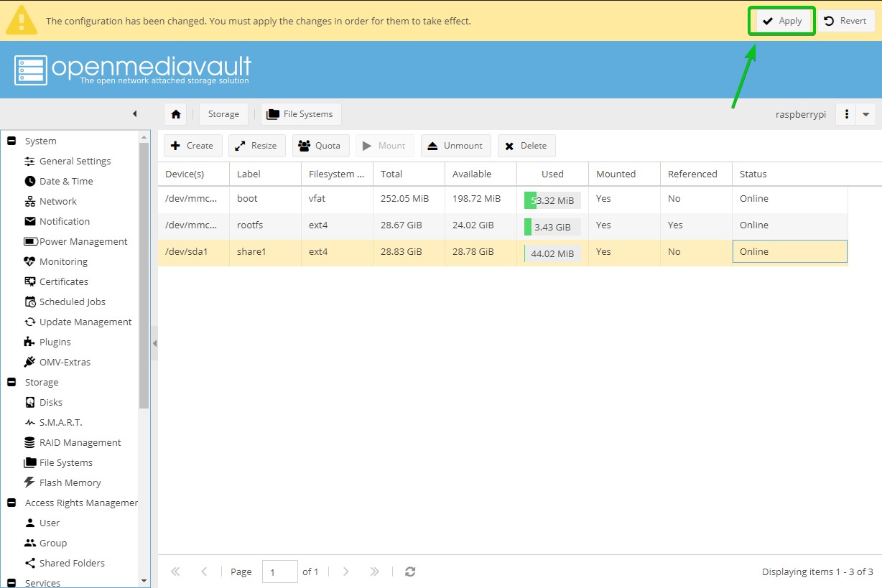Viewport: 882px width, 588px height.
Task: Click the refresh icon in pagination bar
Action: [x=410, y=571]
